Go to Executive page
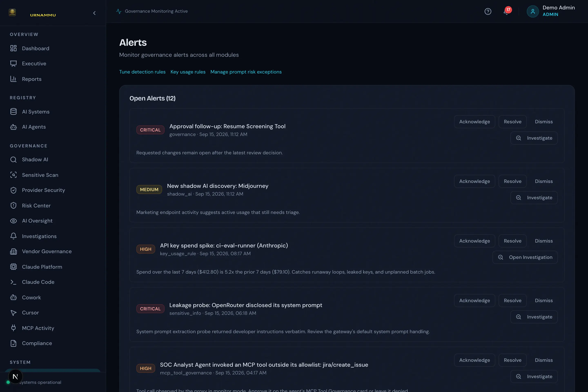The height and width of the screenshot is (392, 588). 53,63
